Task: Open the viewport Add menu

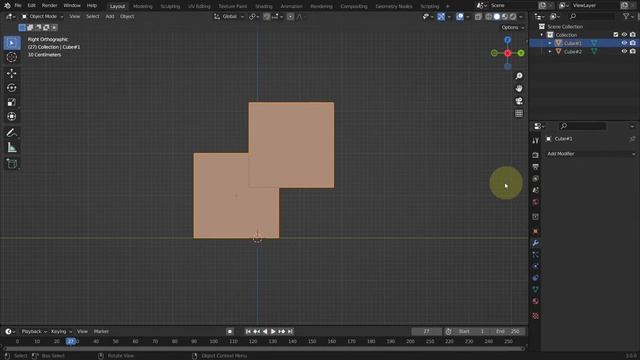Action: pyautogui.click(x=110, y=17)
